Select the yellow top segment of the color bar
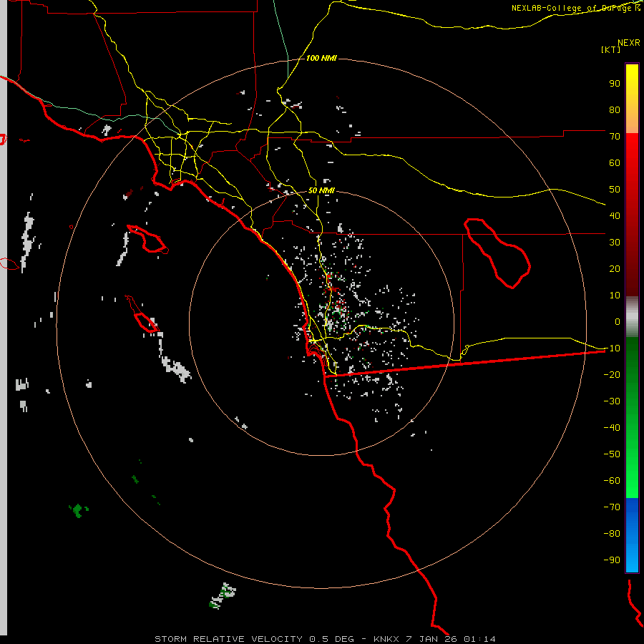Image resolution: width=644 pixels, height=644 pixels. click(x=632, y=98)
